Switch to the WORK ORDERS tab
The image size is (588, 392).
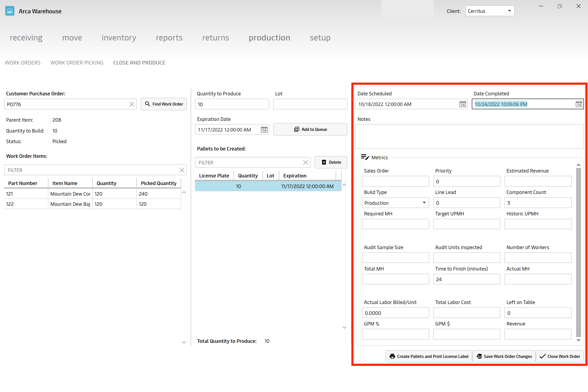pyautogui.click(x=23, y=63)
